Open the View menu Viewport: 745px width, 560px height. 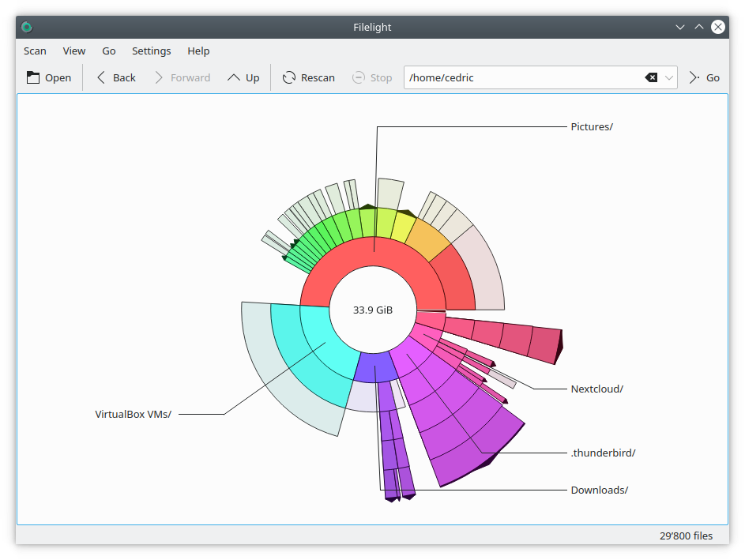tap(74, 51)
